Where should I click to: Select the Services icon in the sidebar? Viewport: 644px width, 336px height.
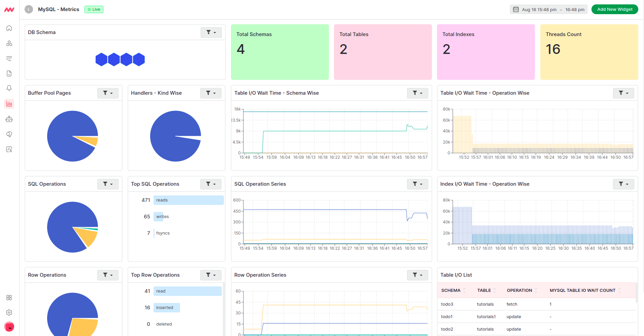pyautogui.click(x=9, y=43)
